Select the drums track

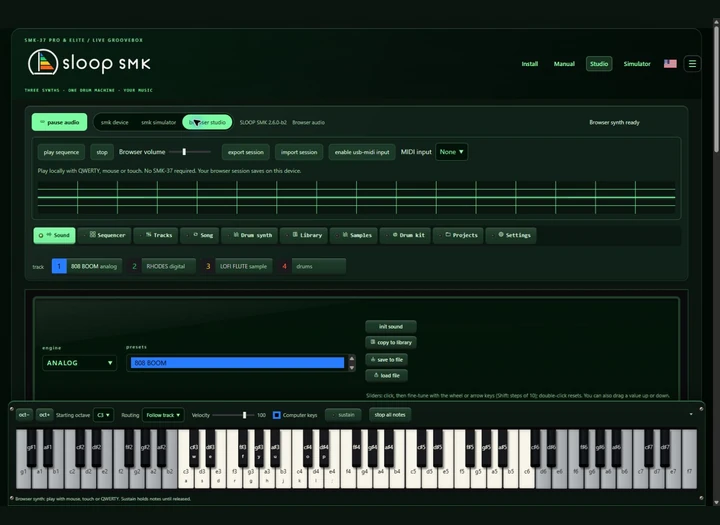pos(319,266)
